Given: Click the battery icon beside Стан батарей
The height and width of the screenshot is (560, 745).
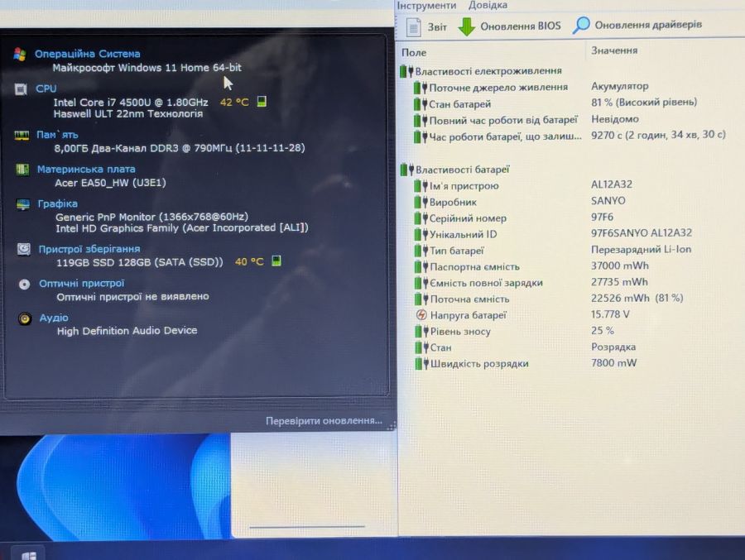Looking at the screenshot, I should point(420,104).
